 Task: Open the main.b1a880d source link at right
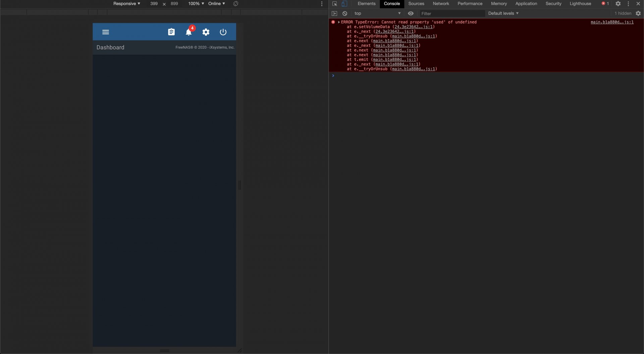(612, 22)
